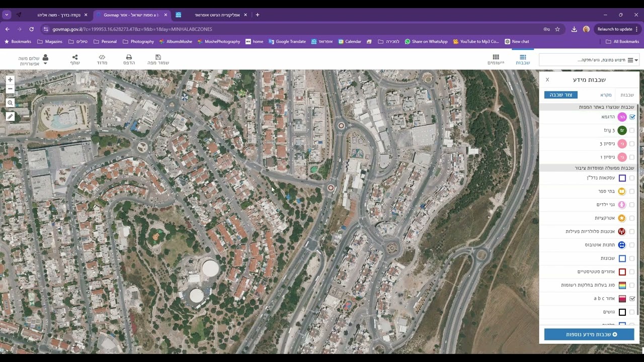The width and height of the screenshot is (644, 362).
Task: Click the Chrome profile avatar
Action: click(586, 29)
